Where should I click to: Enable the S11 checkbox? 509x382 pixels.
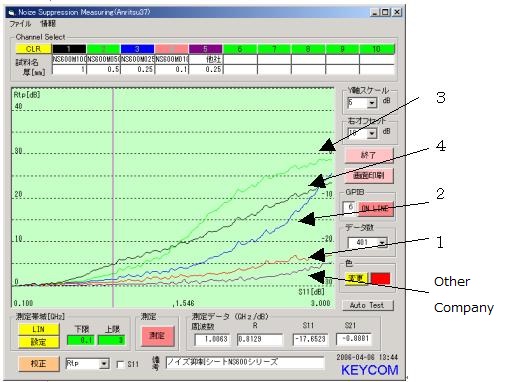pos(120,364)
